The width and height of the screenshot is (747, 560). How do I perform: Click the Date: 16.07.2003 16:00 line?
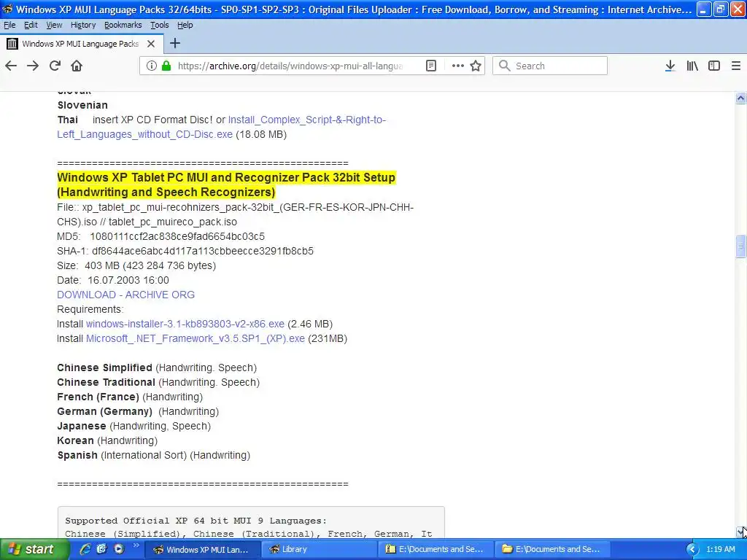113,280
